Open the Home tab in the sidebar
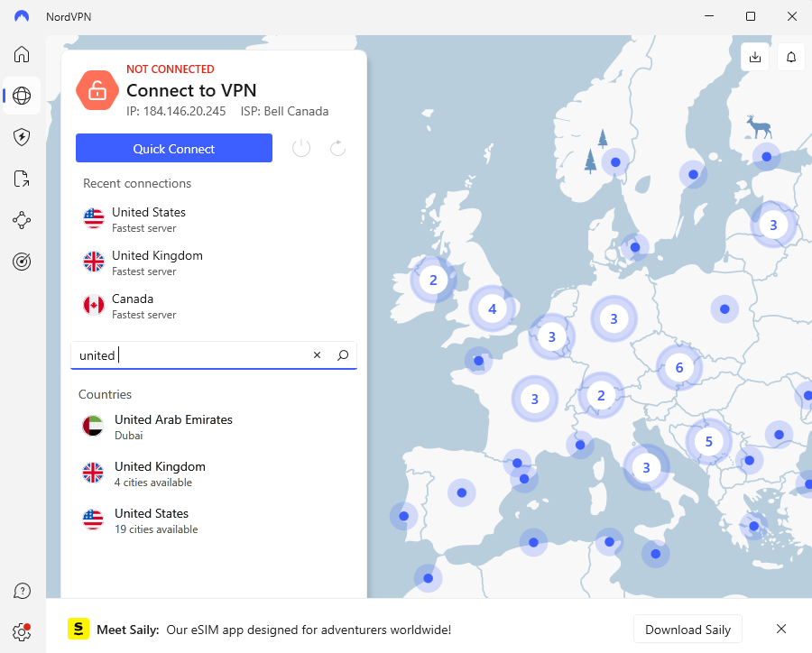Image resolution: width=812 pixels, height=653 pixels. (x=22, y=54)
